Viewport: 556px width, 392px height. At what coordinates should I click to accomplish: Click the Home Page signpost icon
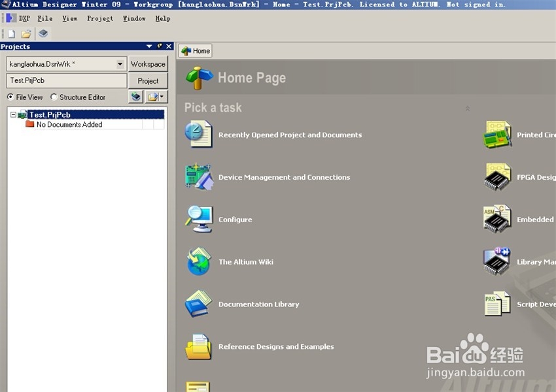click(x=199, y=78)
